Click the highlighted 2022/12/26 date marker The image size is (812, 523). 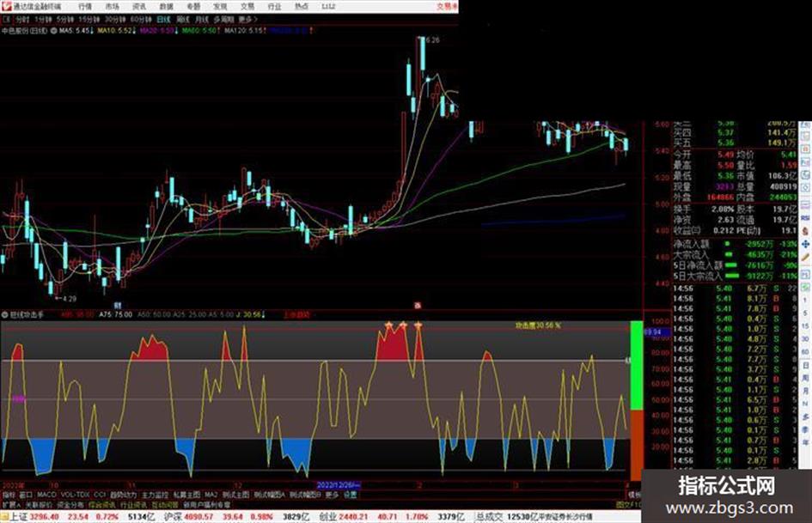[x=339, y=485]
